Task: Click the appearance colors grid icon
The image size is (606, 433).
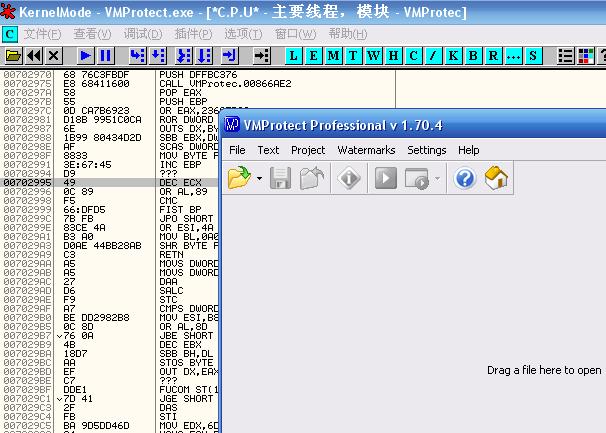Action: [586, 56]
